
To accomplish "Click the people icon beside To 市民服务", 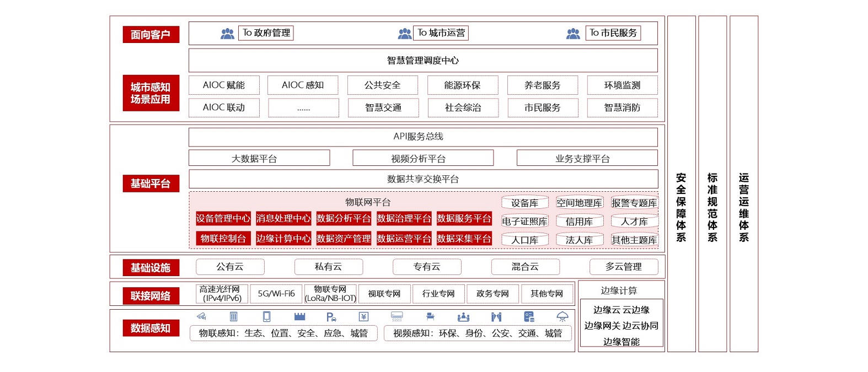I will pos(573,34).
